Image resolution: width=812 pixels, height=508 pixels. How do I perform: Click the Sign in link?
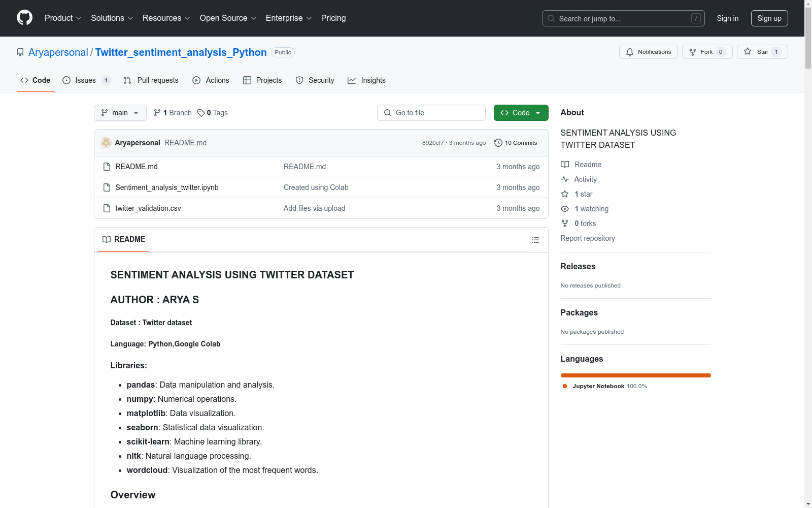point(728,18)
